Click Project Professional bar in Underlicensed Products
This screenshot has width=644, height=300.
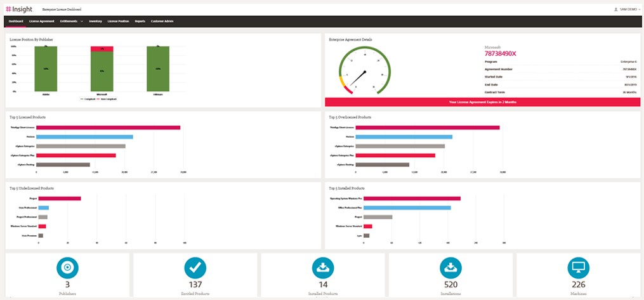43,217
